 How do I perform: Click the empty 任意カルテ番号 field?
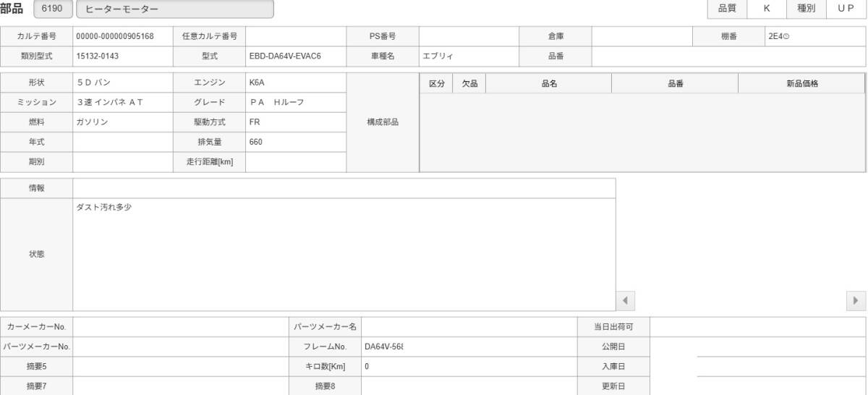[x=295, y=36]
